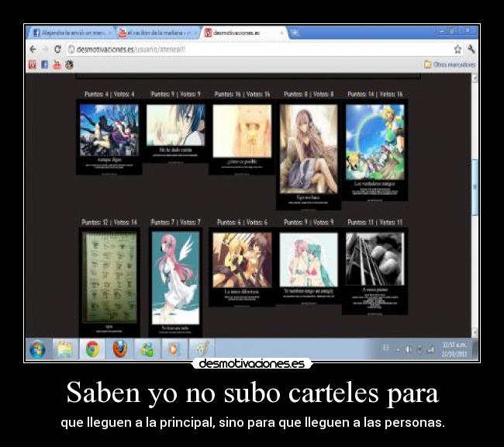504x447 pixels.
Task: Open the fourth round-face bookmark icon
Action: coord(69,64)
